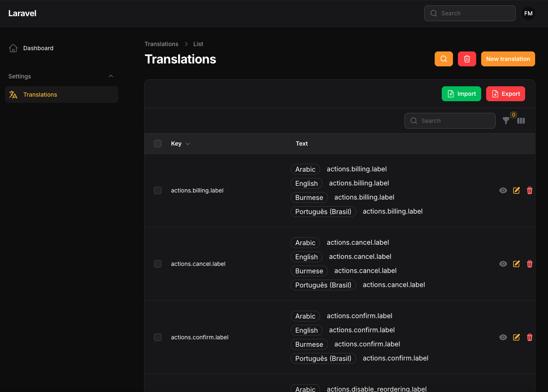
Task: Open the FM user avatar menu
Action: click(x=528, y=13)
